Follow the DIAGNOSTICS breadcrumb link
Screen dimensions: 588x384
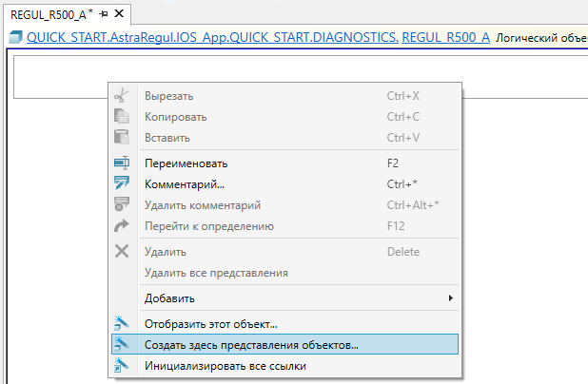[356, 38]
